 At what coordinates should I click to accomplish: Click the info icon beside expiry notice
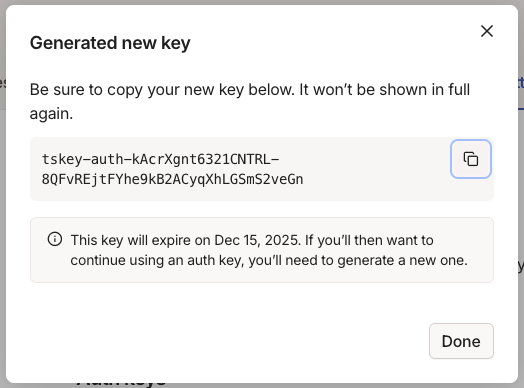(55, 239)
